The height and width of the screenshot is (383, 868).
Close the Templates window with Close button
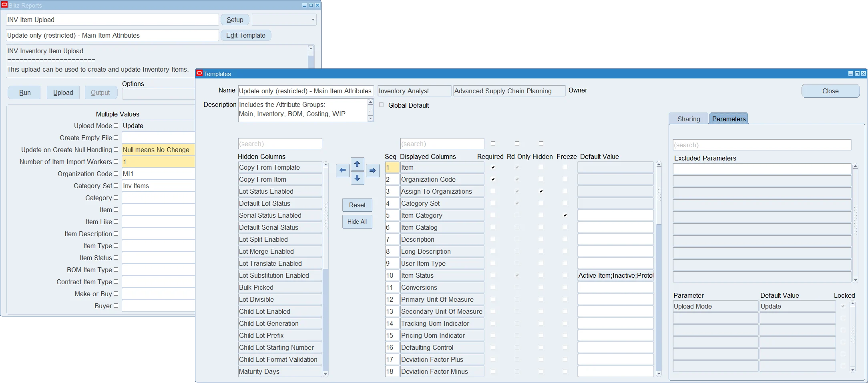pos(830,91)
